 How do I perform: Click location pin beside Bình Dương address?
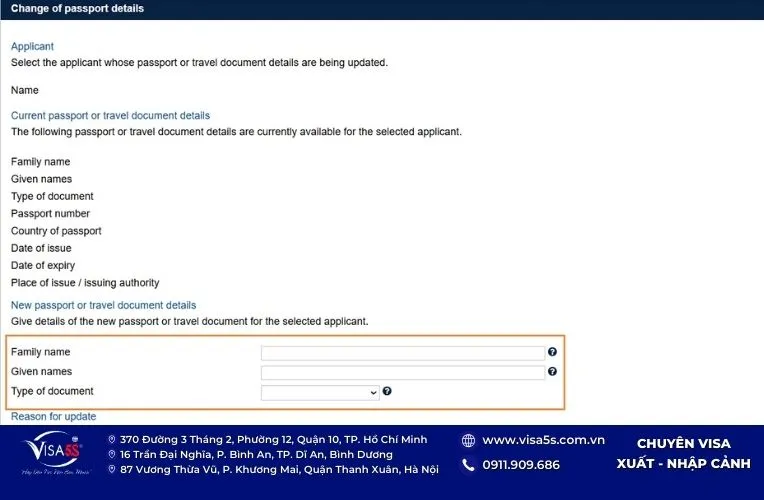112,455
